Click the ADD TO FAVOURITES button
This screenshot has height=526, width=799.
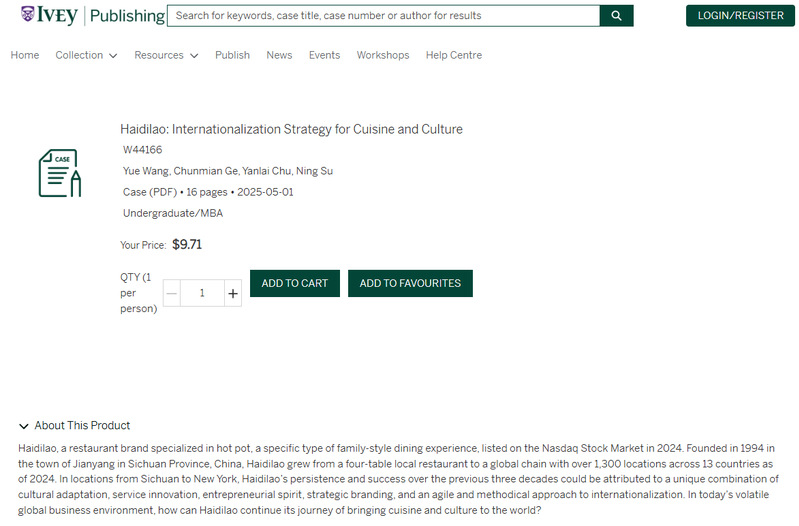point(410,283)
